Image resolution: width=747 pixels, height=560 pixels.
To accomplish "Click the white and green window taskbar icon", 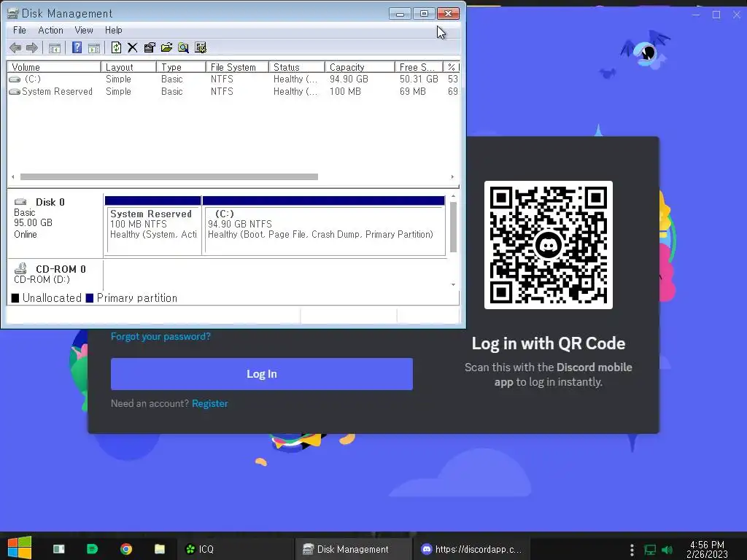I will pos(58,549).
